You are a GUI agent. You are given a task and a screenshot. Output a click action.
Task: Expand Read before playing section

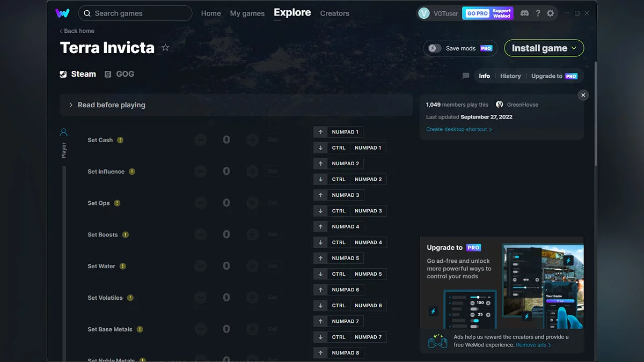236,105
